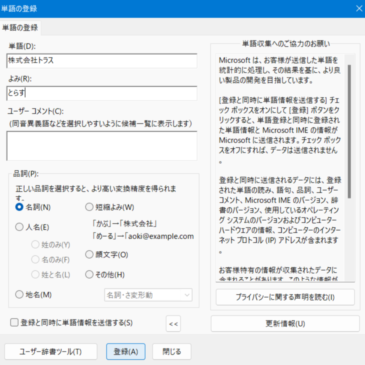Click the ユーザーコメント(C) text box
This screenshot has width=365, height=365.
click(x=102, y=146)
